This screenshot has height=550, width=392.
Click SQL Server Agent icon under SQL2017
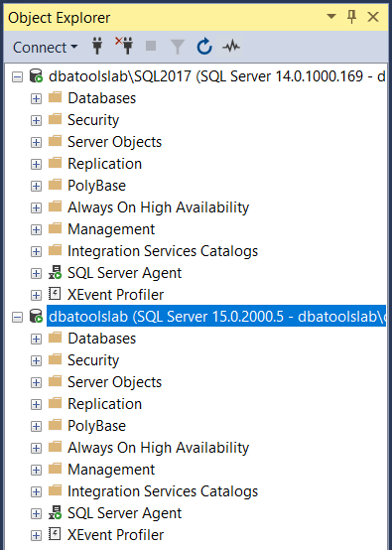click(x=55, y=273)
